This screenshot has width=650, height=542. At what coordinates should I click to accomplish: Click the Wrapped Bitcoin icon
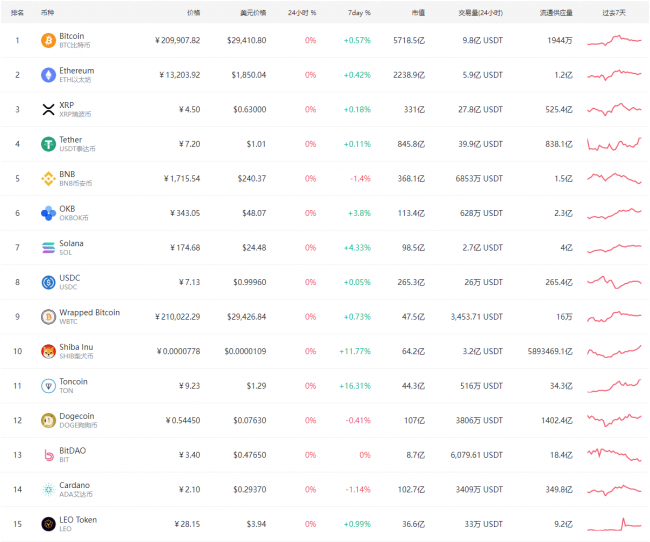tap(49, 317)
